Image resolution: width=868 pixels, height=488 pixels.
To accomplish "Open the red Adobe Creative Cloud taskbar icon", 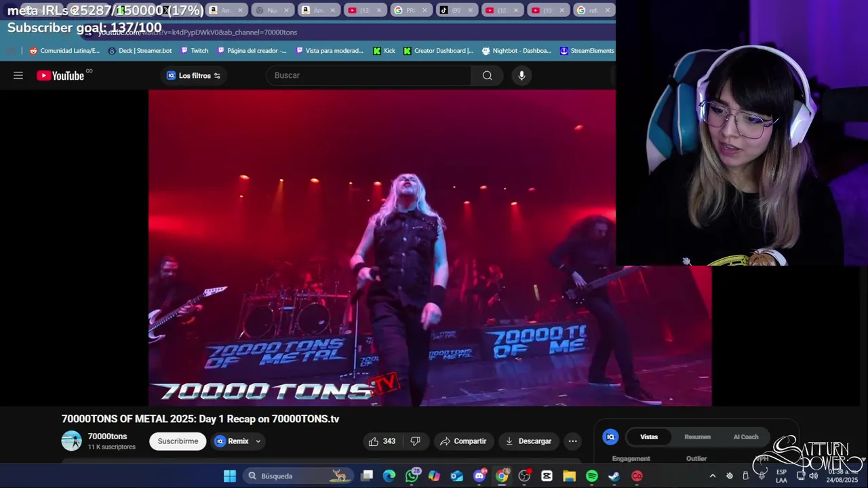I will 637,476.
